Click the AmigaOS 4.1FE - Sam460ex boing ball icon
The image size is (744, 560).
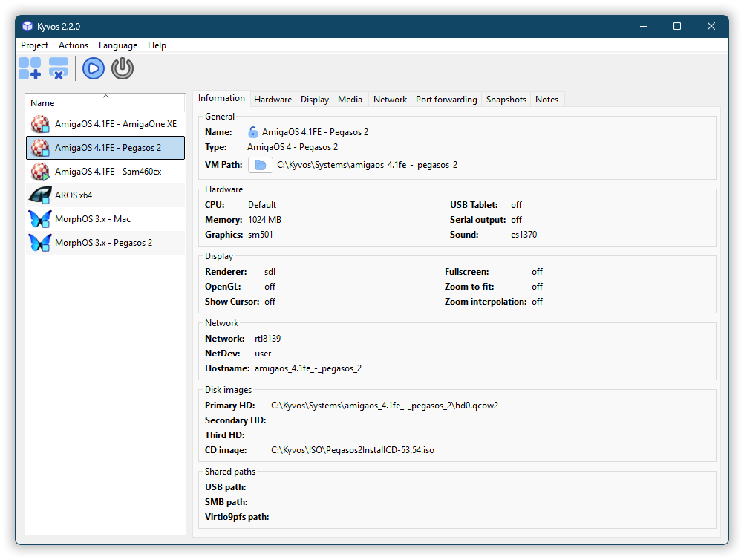[40, 172]
